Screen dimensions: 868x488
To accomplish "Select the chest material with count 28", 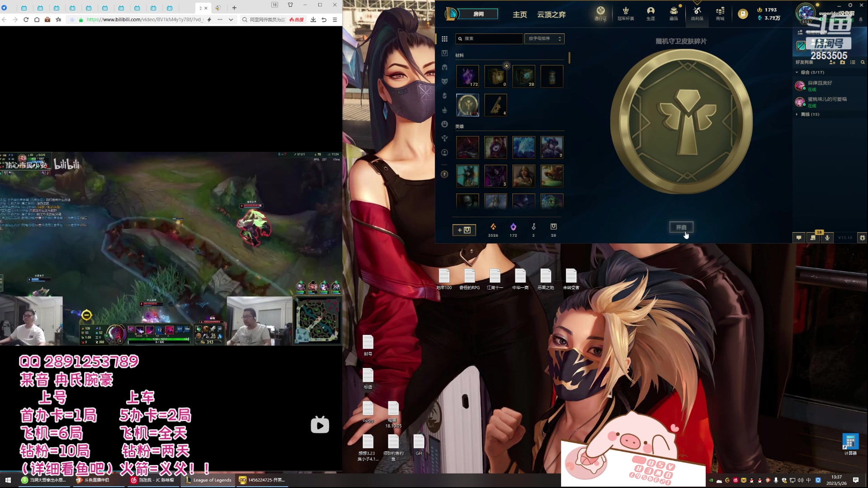I will coord(524,76).
